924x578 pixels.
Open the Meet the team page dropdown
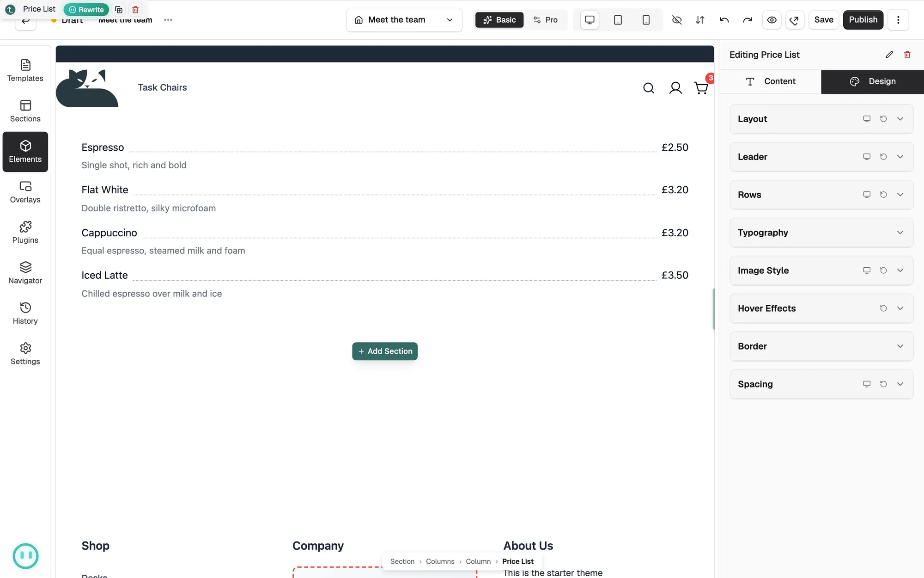(404, 20)
